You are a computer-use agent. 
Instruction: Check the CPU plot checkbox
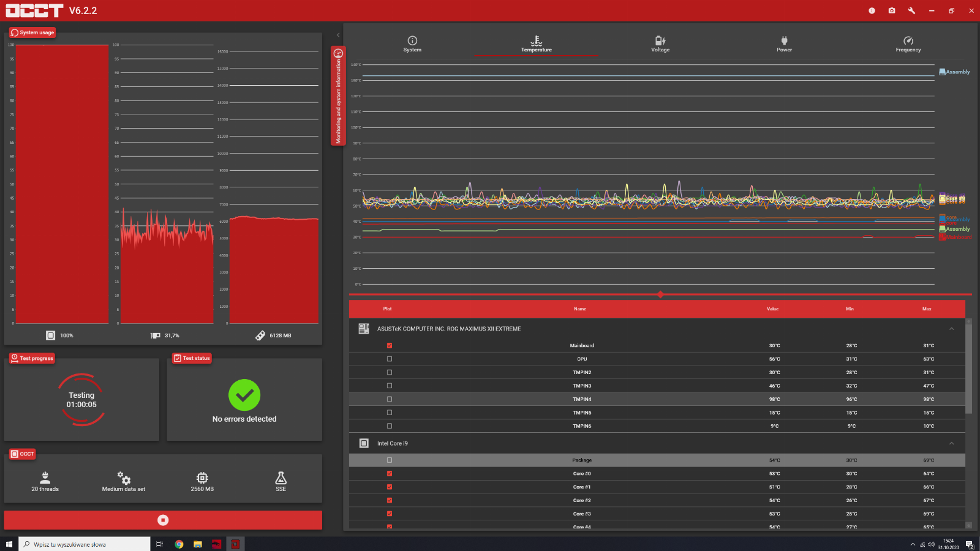click(x=390, y=359)
